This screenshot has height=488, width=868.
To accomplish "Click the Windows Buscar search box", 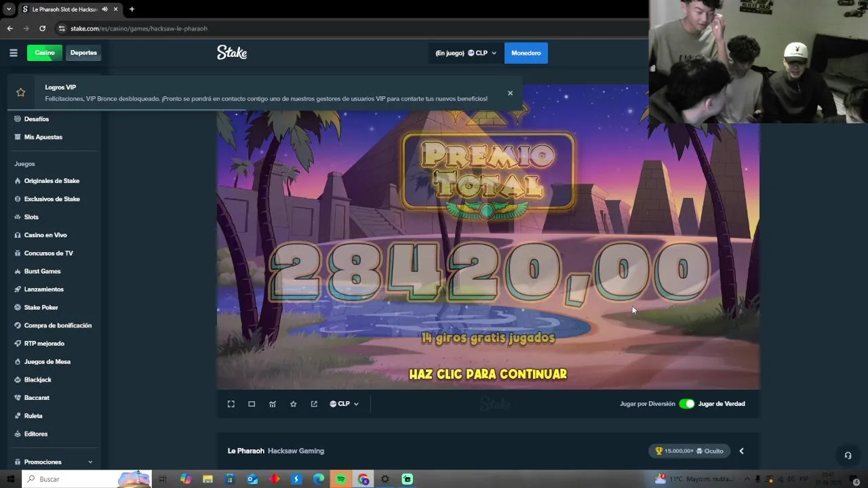I will 86,479.
